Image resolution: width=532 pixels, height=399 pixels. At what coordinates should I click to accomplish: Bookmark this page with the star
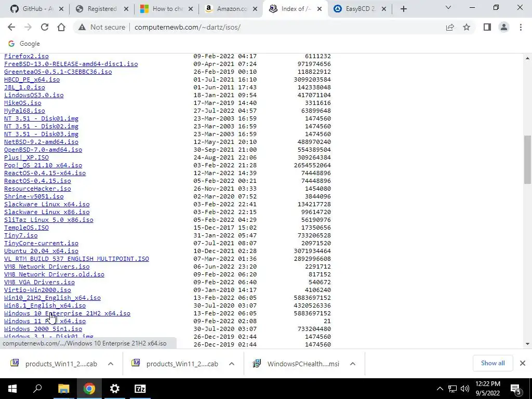coord(467,27)
